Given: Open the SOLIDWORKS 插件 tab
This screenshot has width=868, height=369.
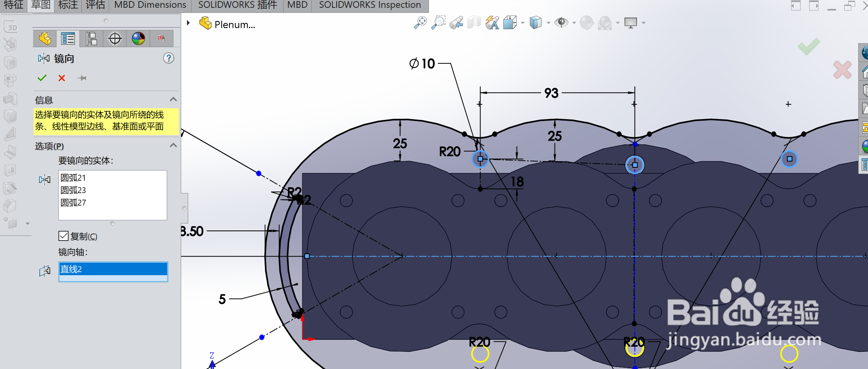Looking at the screenshot, I should click(238, 5).
